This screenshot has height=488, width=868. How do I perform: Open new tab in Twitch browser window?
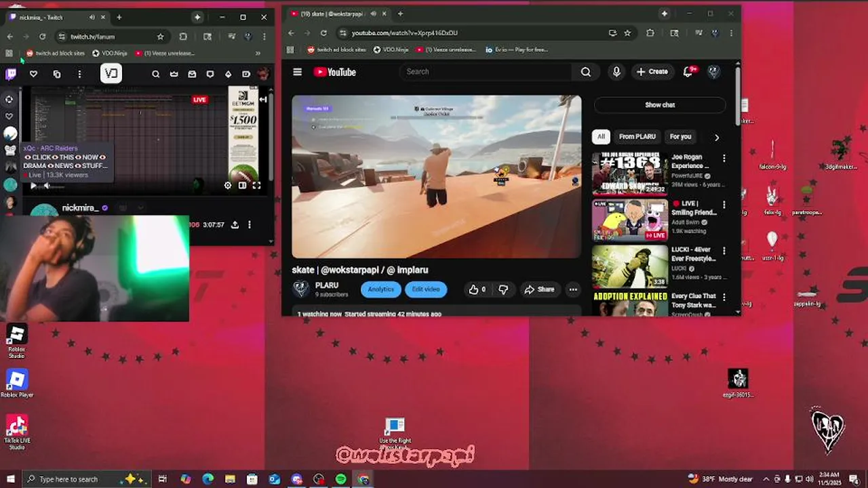(119, 17)
